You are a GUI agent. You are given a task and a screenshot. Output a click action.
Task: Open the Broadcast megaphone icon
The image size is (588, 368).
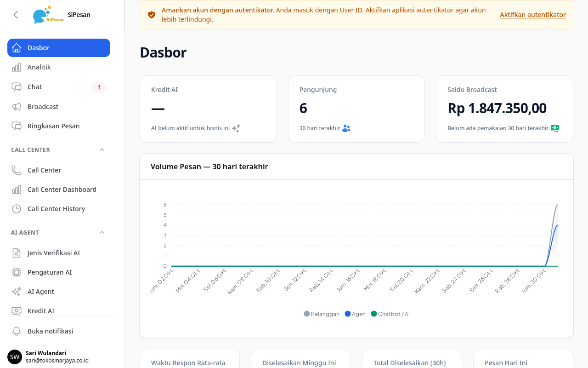tap(17, 107)
